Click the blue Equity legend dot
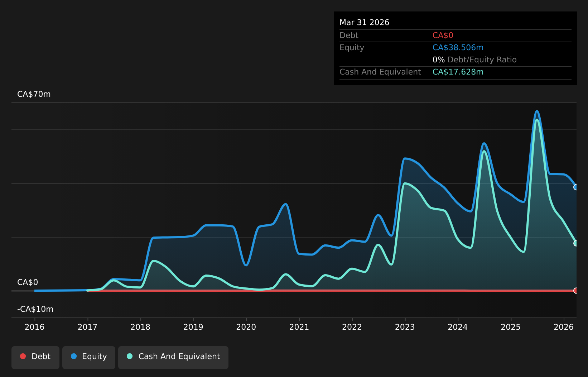Viewport: 588px width, 377px height. click(74, 356)
